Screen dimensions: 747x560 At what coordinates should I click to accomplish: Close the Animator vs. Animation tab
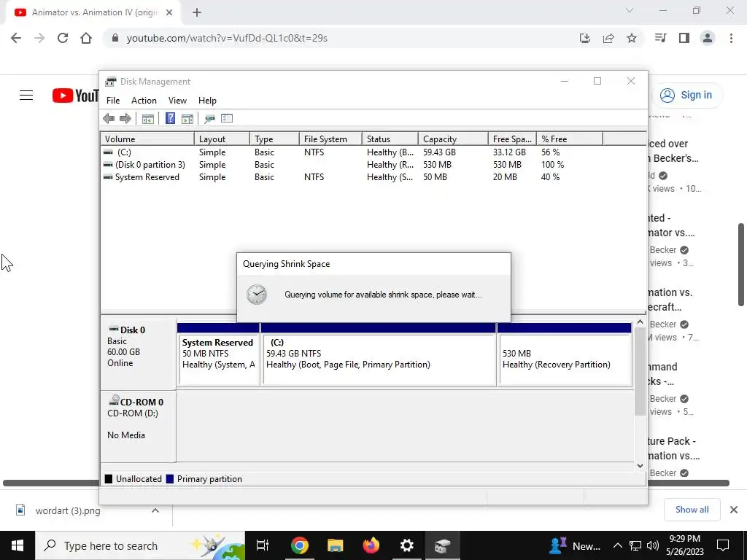pyautogui.click(x=169, y=12)
